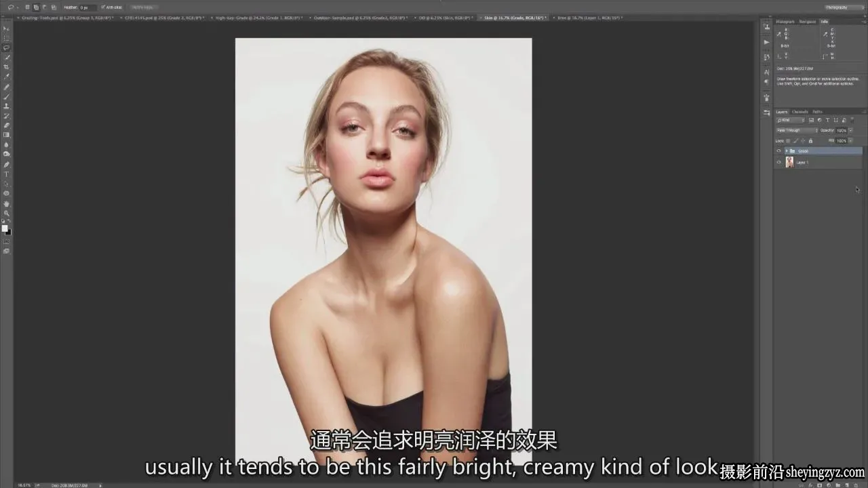Select the Spot Healing Brush tool
The image size is (868, 488).
tap(7, 87)
